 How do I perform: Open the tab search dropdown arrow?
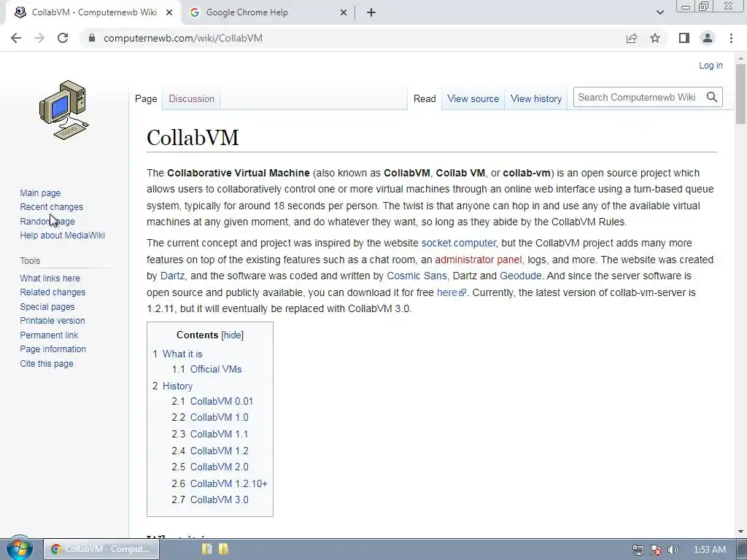(x=659, y=13)
